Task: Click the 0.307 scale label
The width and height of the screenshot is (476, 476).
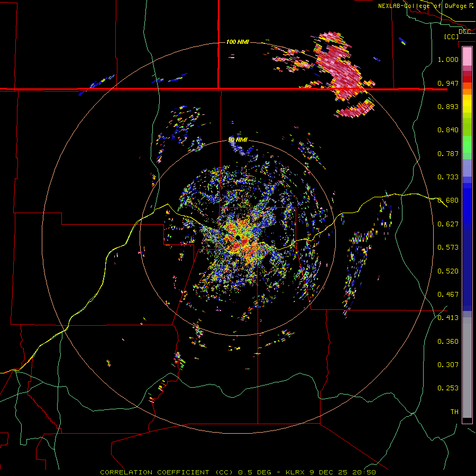Action: [x=448, y=365]
